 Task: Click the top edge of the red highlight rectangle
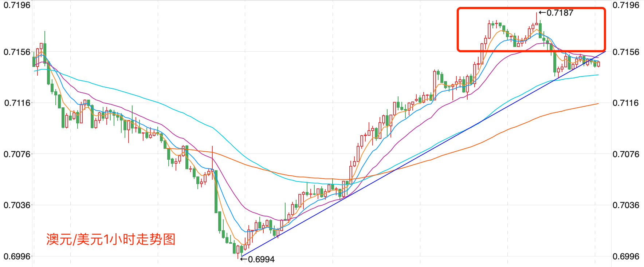click(531, 8)
